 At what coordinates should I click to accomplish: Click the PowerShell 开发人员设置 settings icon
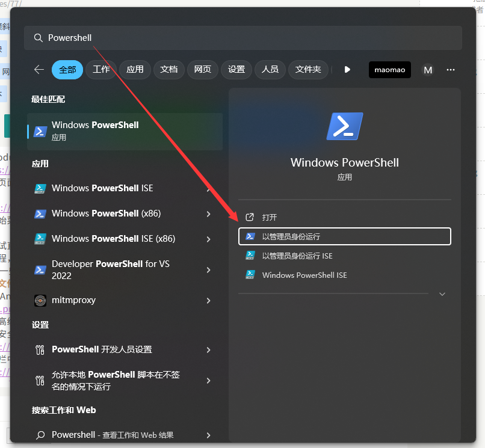[x=40, y=350]
